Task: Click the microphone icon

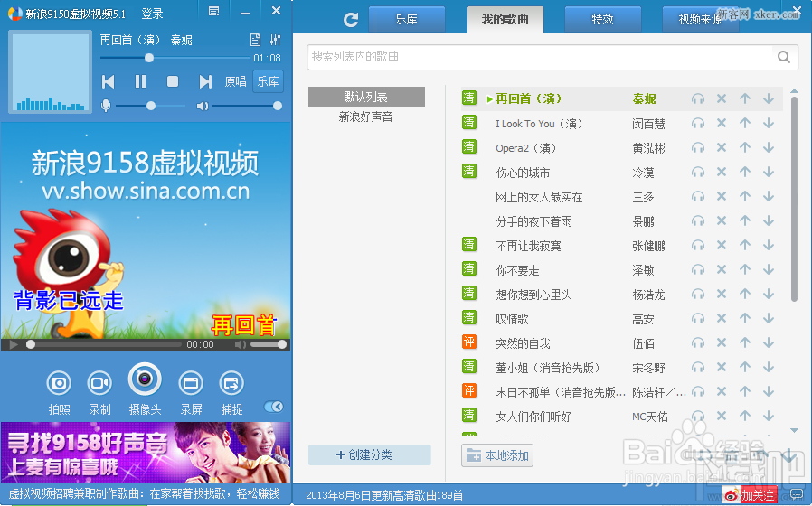Action: click(x=106, y=106)
